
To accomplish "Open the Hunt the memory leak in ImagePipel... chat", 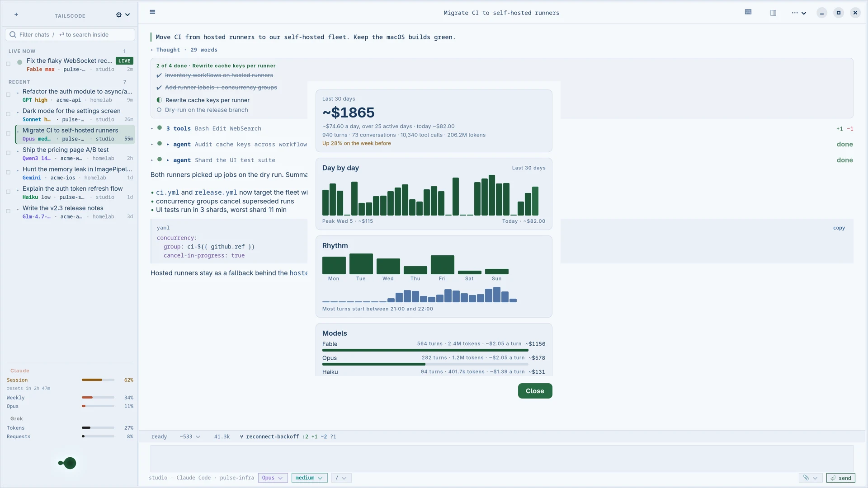I will tap(75, 173).
